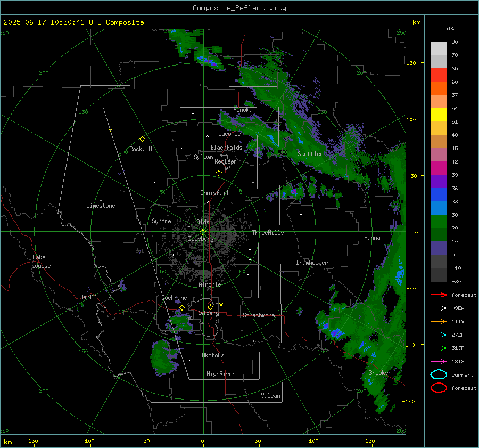Click the yellow diamond marker below RedDeer
Image resolution: width=479 pixels, height=448 pixels.
coord(219,173)
